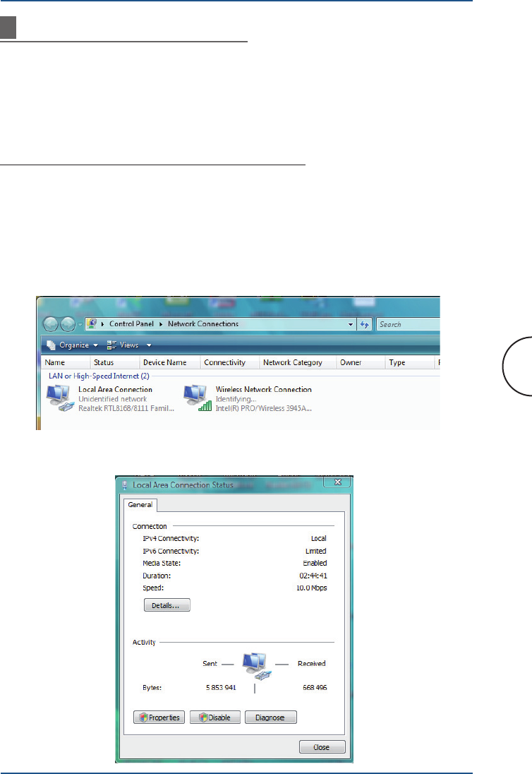This screenshot has height=774, width=532.
Task: Click the Views toolbar icon
Action: [111, 345]
